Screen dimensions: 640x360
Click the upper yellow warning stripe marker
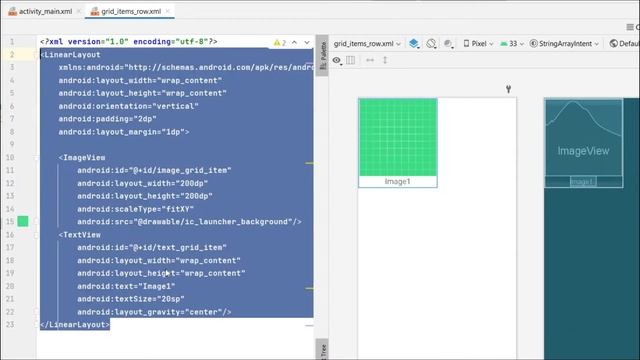[309, 163]
